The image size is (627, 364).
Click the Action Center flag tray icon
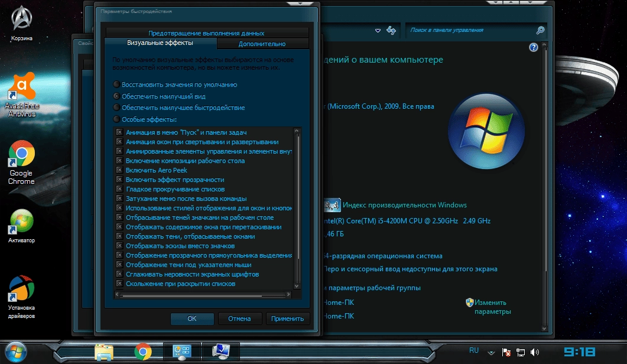(x=506, y=352)
